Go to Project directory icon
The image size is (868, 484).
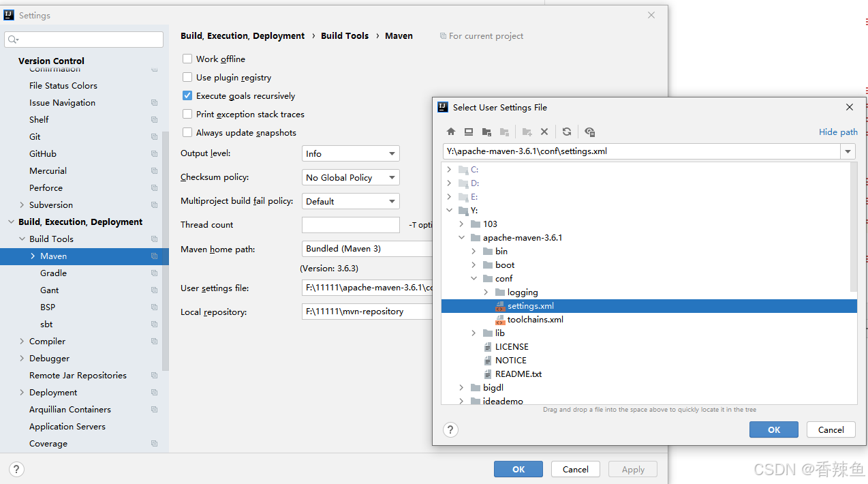[x=486, y=132]
